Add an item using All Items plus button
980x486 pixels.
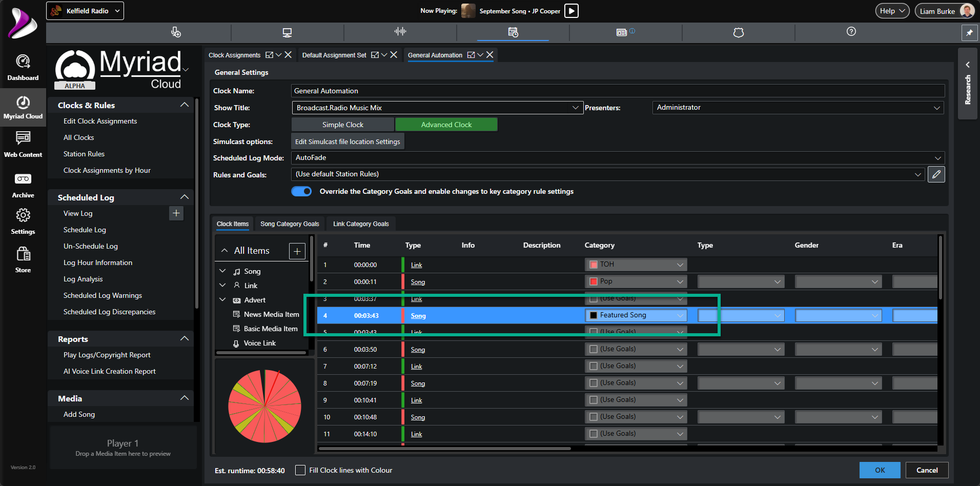(297, 251)
